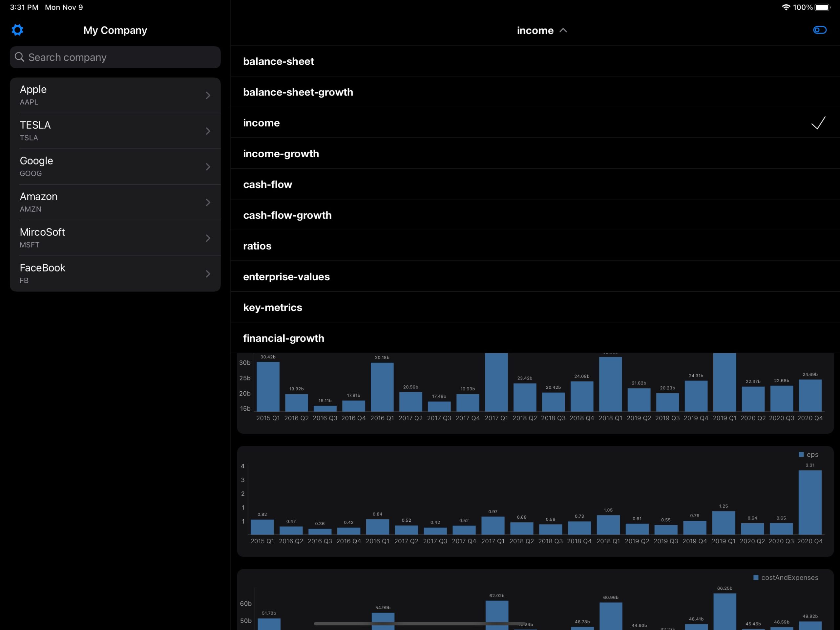840x630 pixels.
Task: Toggle the switch at top right
Action: [820, 30]
